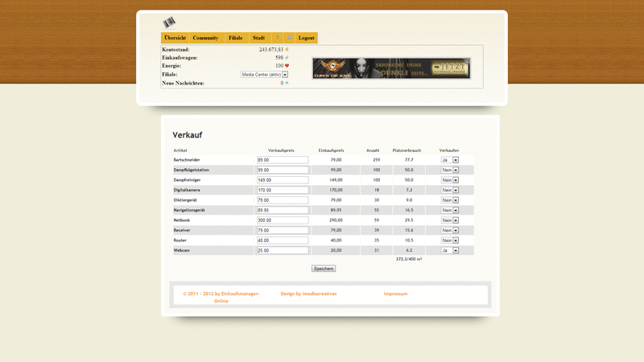Click the Netbook article name
The image size is (644, 362).
click(182, 220)
